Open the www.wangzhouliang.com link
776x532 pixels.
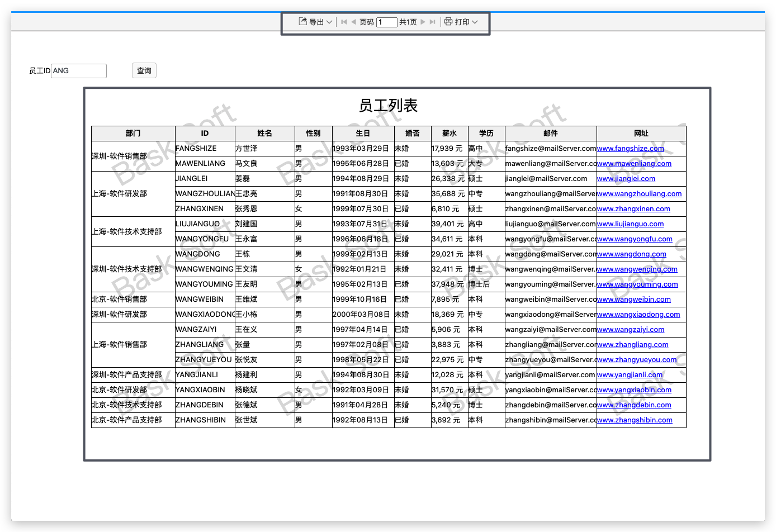639,194
